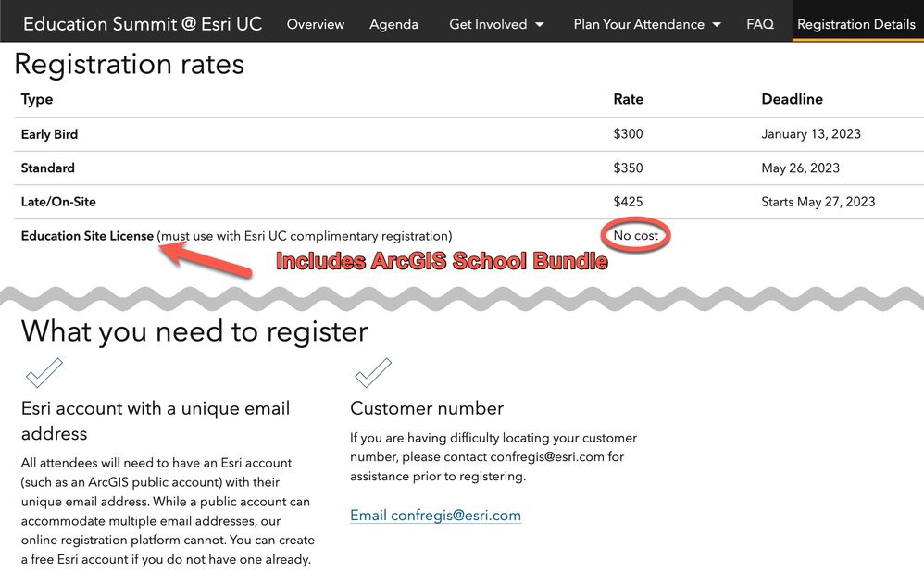Click the Registration rates heading
Screen dimensions: 924x585
[129, 64]
